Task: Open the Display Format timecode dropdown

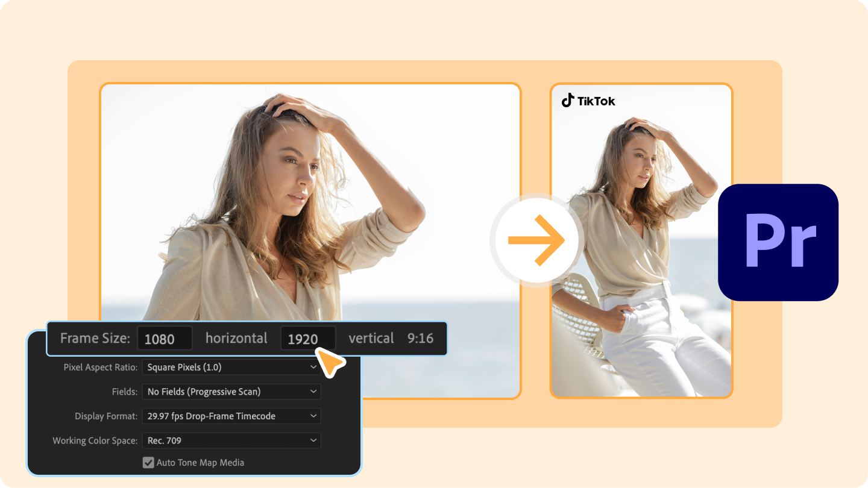Action: pyautogui.click(x=231, y=416)
